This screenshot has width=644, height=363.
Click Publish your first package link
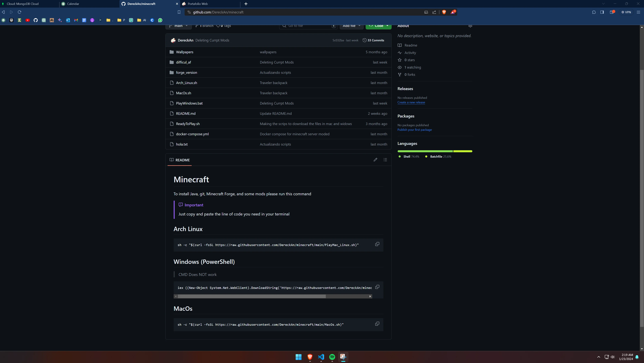414,130
